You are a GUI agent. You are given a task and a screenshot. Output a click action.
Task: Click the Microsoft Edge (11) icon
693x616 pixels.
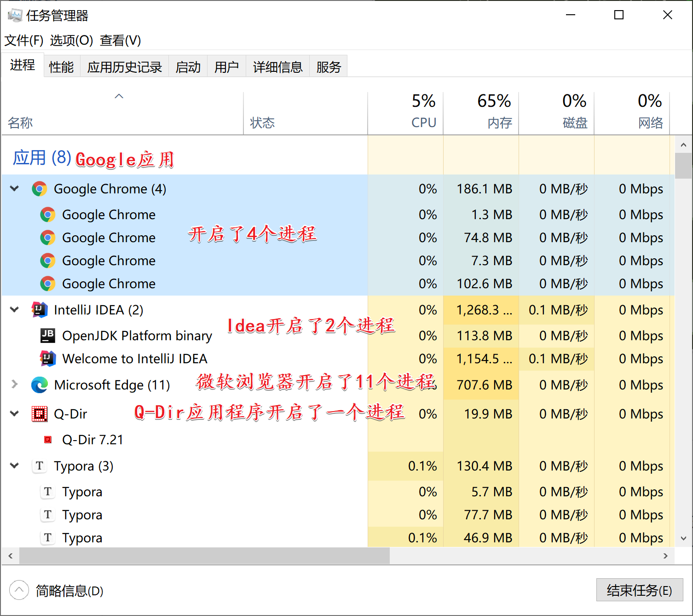coord(40,385)
